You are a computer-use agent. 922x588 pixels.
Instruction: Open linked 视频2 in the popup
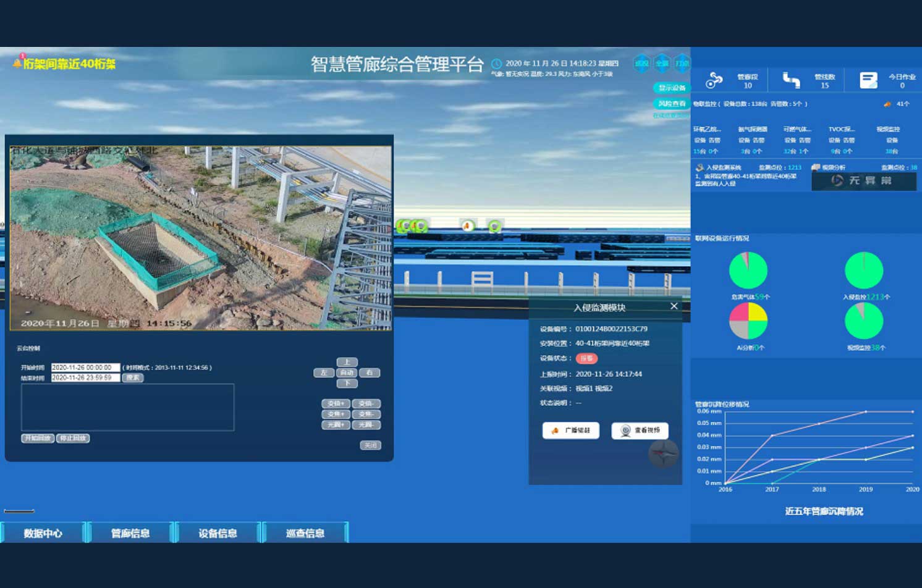[x=604, y=388]
